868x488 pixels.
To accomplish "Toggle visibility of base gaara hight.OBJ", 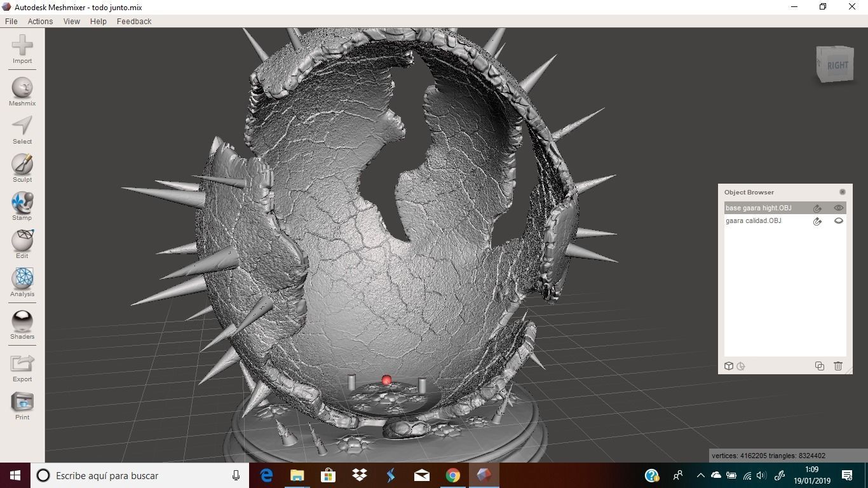I will click(x=839, y=208).
